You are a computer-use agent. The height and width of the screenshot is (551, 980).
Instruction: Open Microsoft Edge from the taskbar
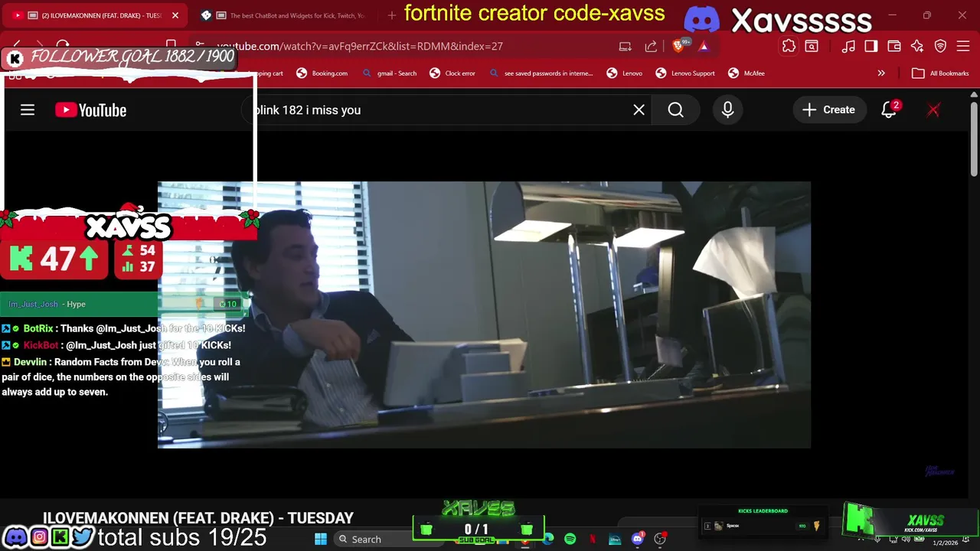pos(548,539)
